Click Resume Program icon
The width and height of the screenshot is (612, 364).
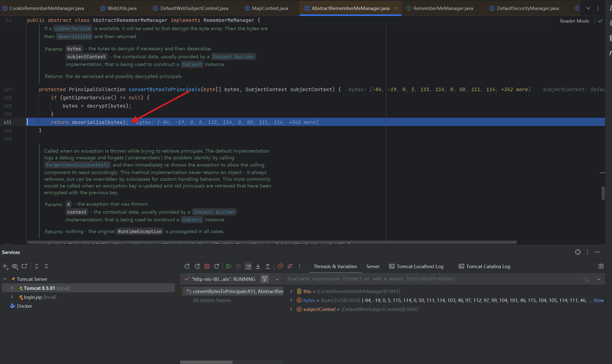tap(229, 266)
